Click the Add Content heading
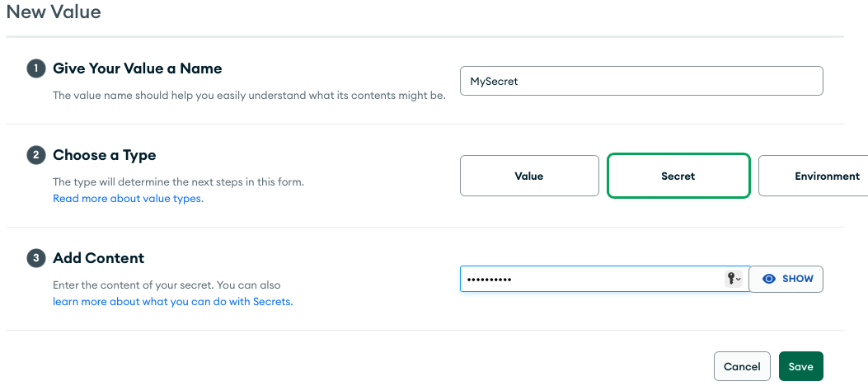 point(99,258)
